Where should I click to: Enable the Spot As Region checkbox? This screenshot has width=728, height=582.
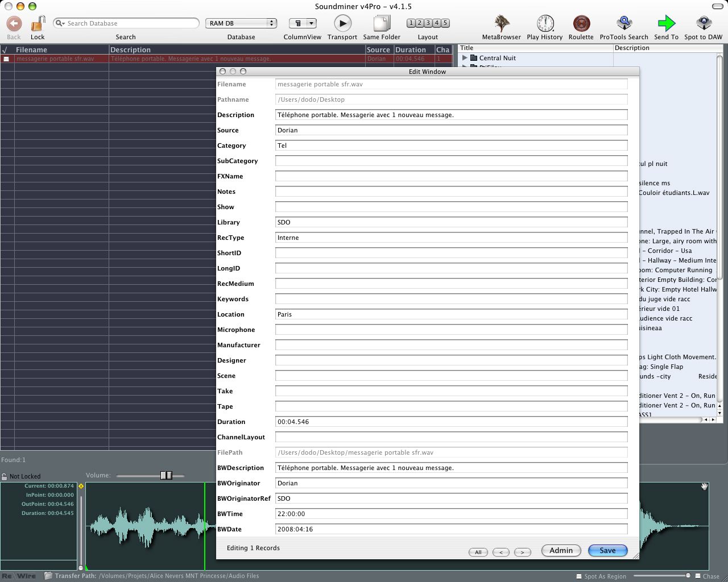[x=579, y=576]
